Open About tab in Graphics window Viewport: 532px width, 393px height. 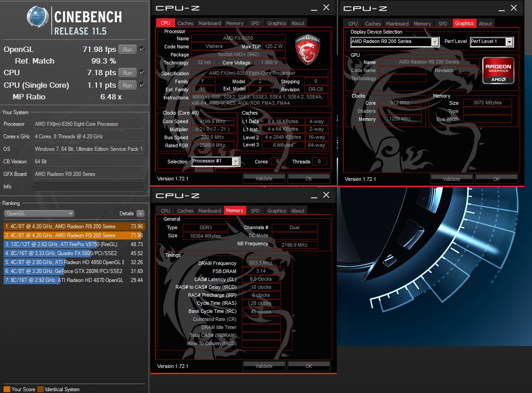pyautogui.click(x=485, y=23)
